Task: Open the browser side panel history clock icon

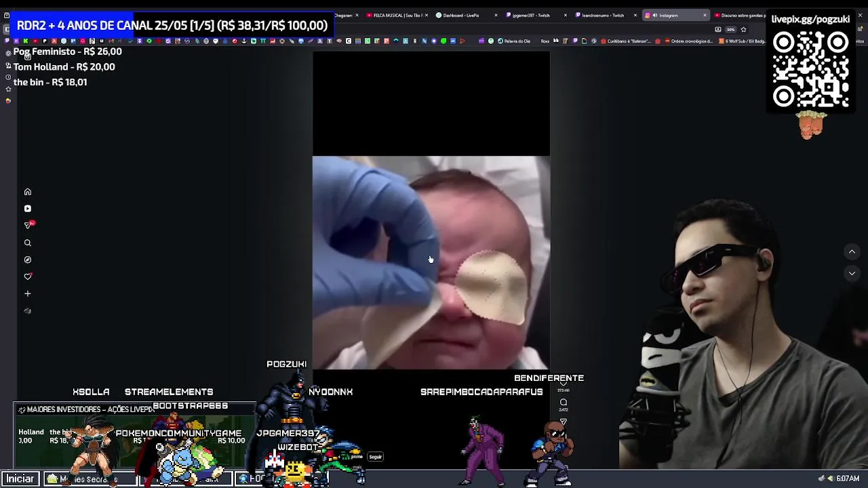Action: [8, 77]
